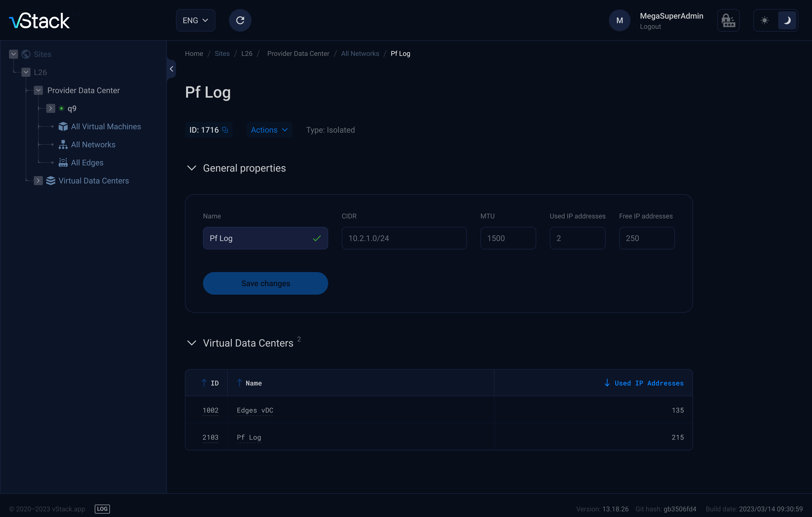Viewport: 812px width, 517px height.
Task: Click the edges icon in All Edges sidebar
Action: 63,162
